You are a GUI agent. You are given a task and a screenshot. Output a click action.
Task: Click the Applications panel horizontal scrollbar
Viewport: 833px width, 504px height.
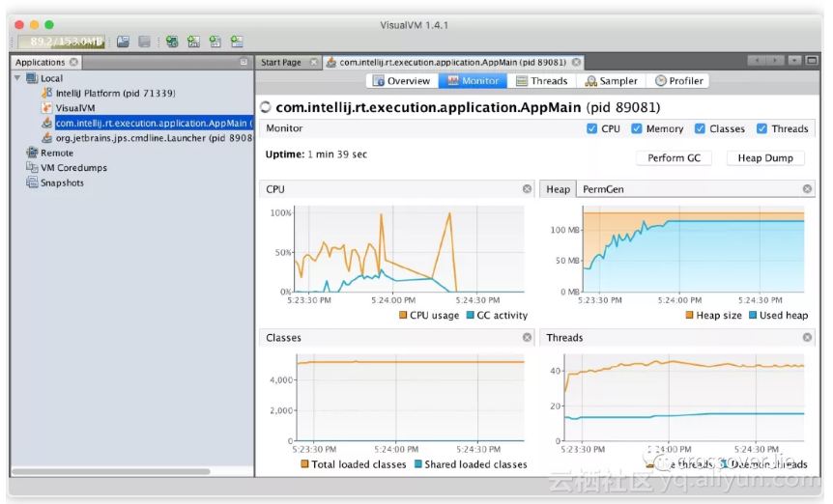point(111,471)
